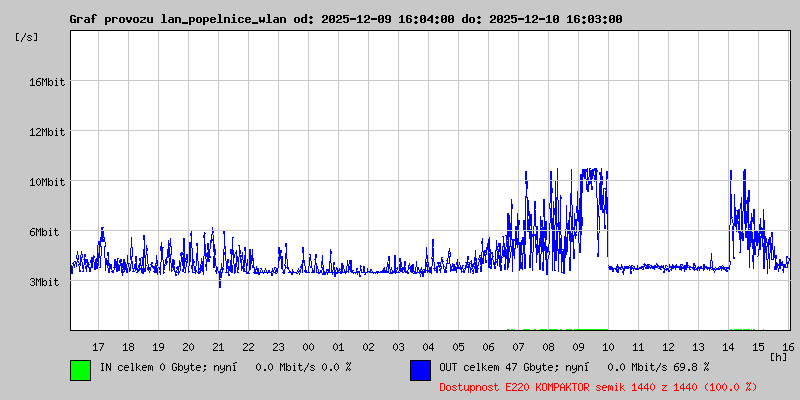Click hour label 13 on time axis

point(698,347)
